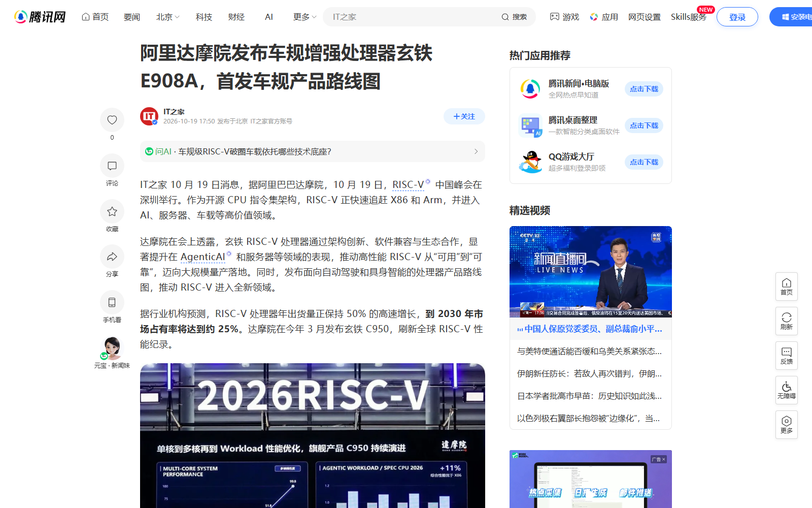The width and height of the screenshot is (812, 508).
Task: Click the 腾讯桌面整理 app icon
Action: [x=530, y=125]
